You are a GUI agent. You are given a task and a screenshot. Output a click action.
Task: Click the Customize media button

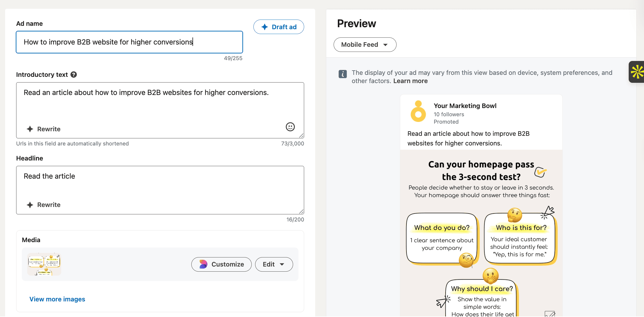tap(221, 264)
